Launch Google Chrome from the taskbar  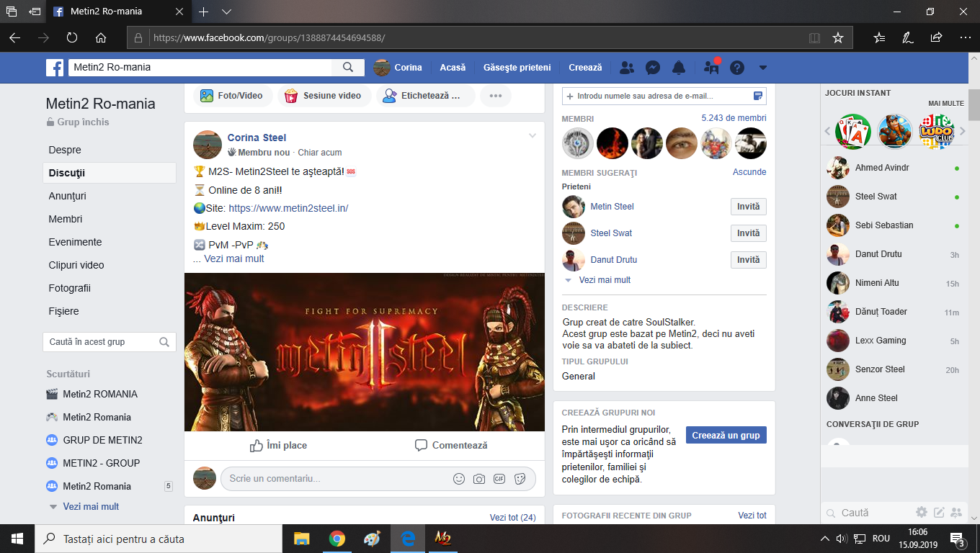tap(337, 539)
